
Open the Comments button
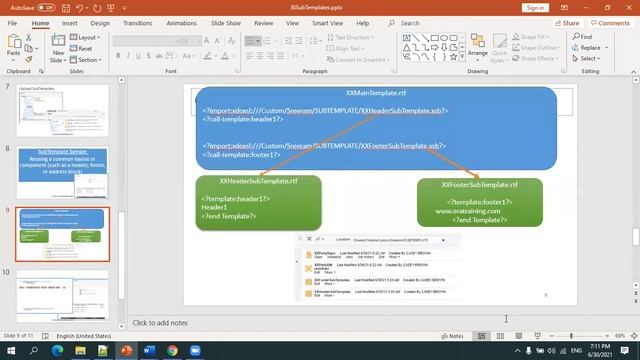[x=611, y=23]
